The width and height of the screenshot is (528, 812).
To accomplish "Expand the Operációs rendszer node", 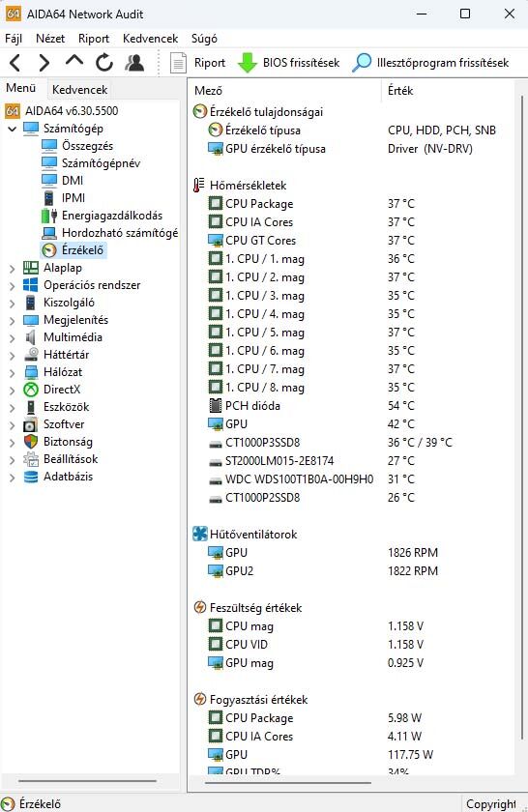I will tap(12, 286).
